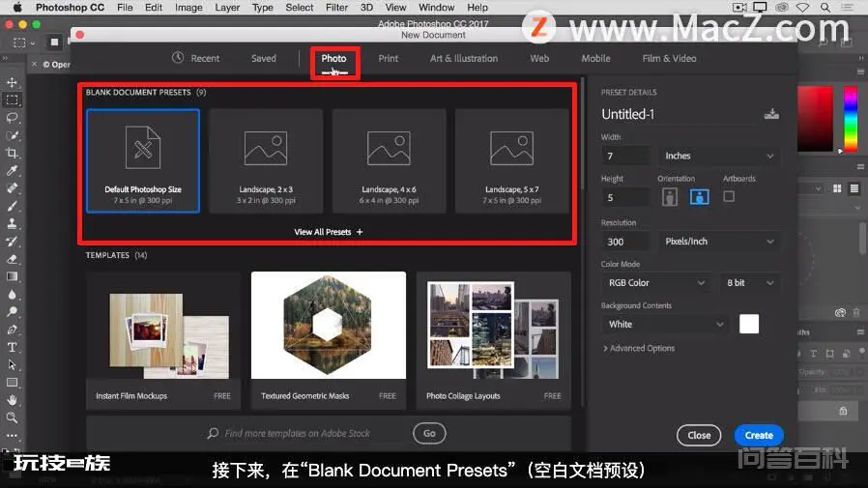
Task: Select the Dodge tool
Action: click(x=12, y=312)
